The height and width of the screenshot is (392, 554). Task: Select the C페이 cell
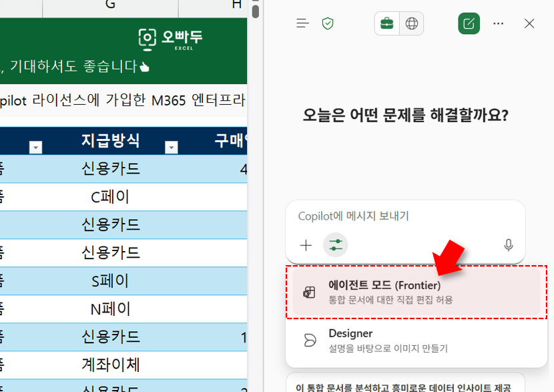click(x=110, y=196)
